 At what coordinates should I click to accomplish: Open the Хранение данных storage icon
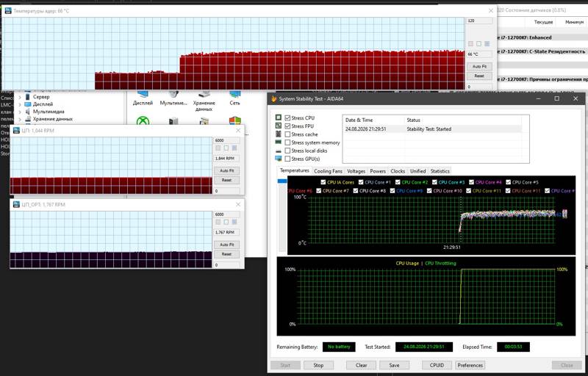point(204,102)
